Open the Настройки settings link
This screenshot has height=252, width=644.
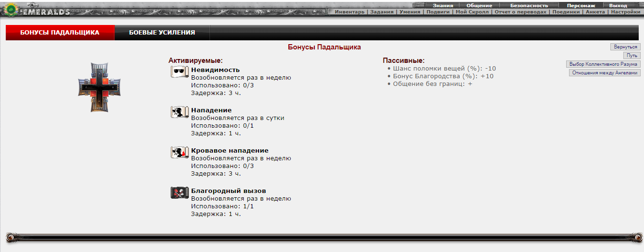625,12
